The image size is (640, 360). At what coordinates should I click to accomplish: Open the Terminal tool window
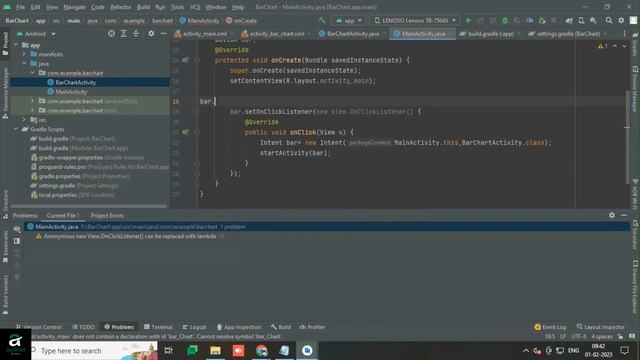tap(158, 327)
